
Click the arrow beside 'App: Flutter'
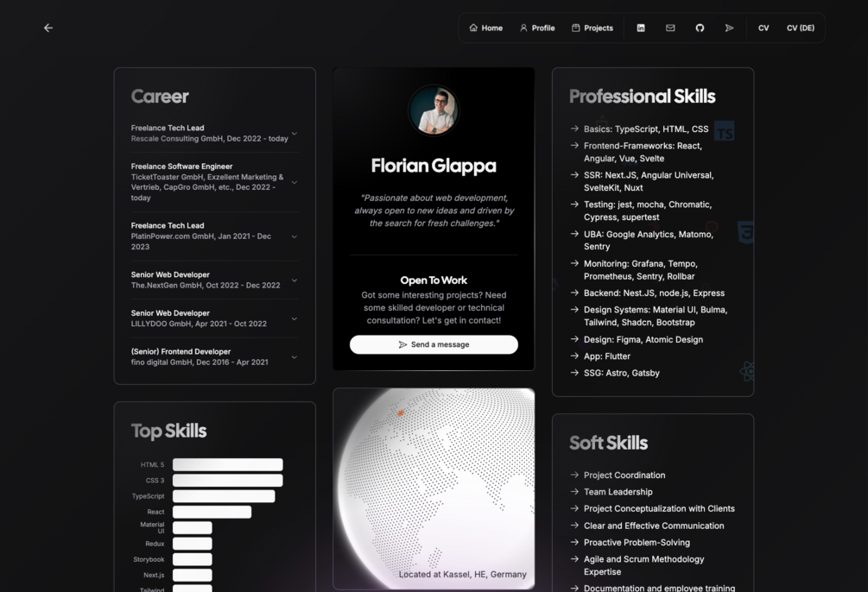(x=574, y=356)
